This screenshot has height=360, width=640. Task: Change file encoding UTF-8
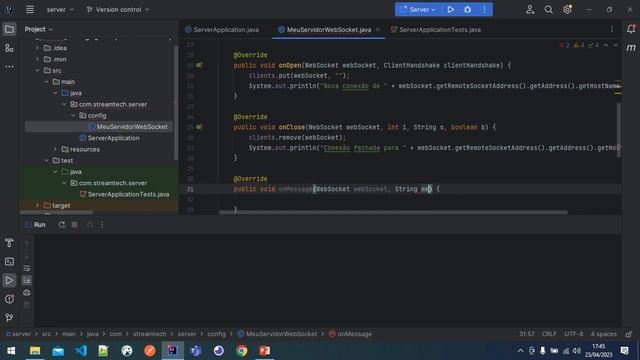coord(573,334)
